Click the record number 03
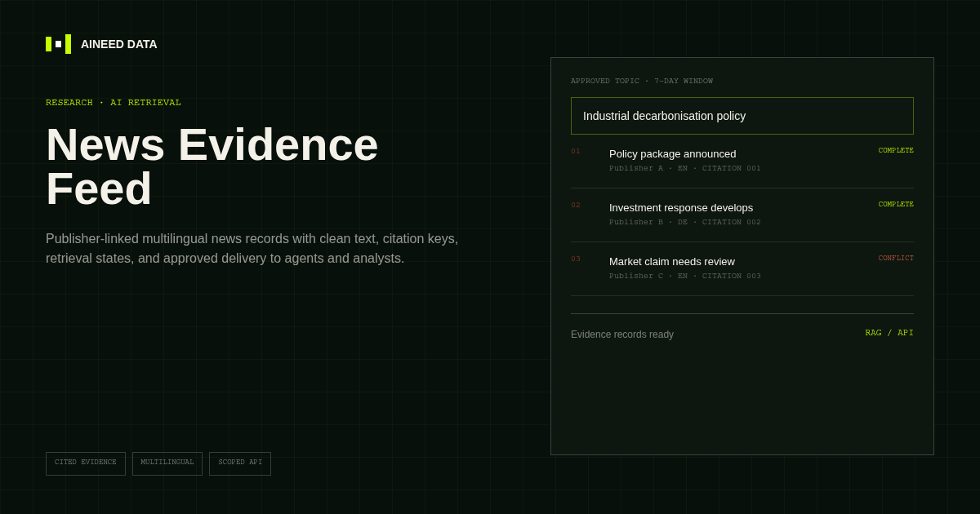The height and width of the screenshot is (514, 980). [576, 259]
